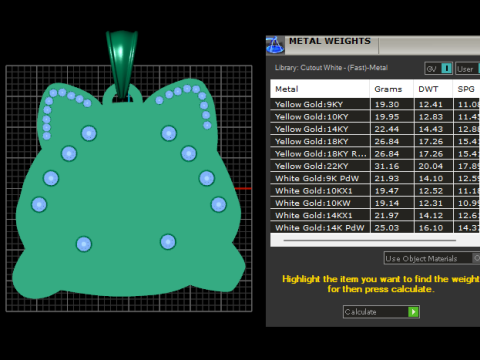Click the Grams column header
480x360 pixels.
click(391, 89)
